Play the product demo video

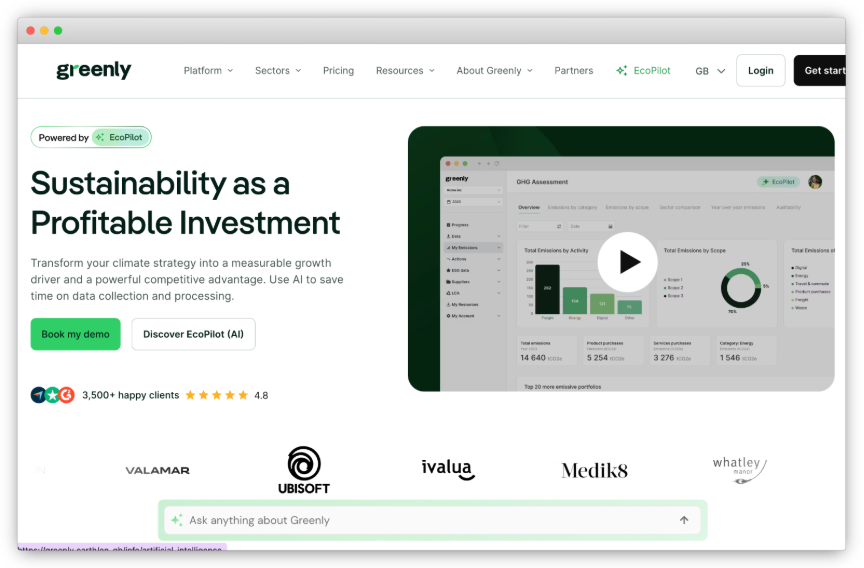(627, 262)
